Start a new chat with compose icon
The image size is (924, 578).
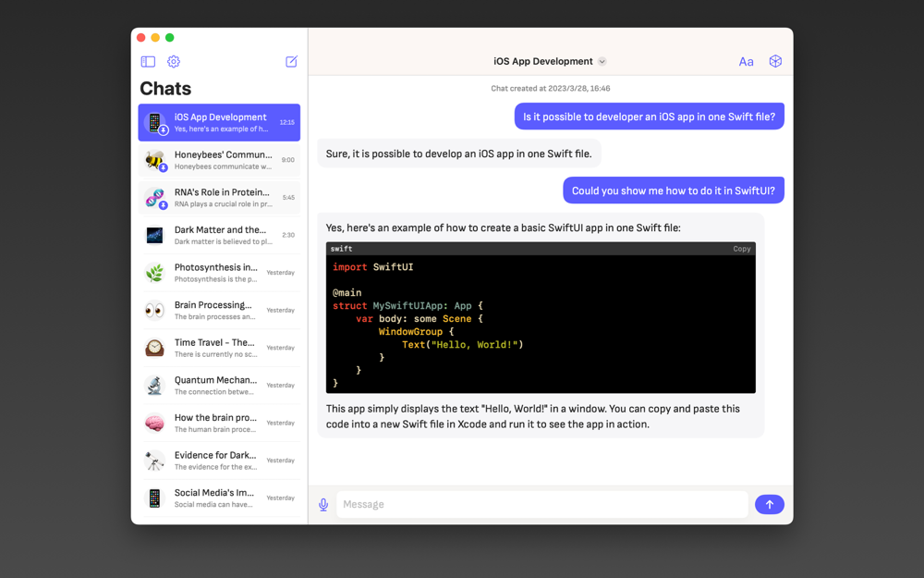(292, 61)
